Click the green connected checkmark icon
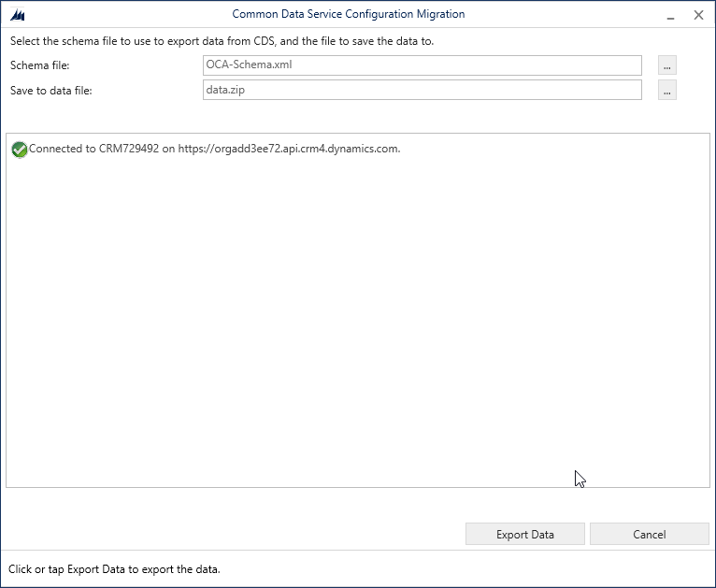 pyautogui.click(x=20, y=150)
